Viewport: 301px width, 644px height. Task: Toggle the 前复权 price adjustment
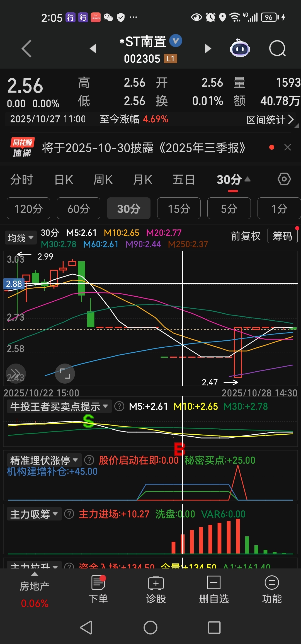point(246,236)
